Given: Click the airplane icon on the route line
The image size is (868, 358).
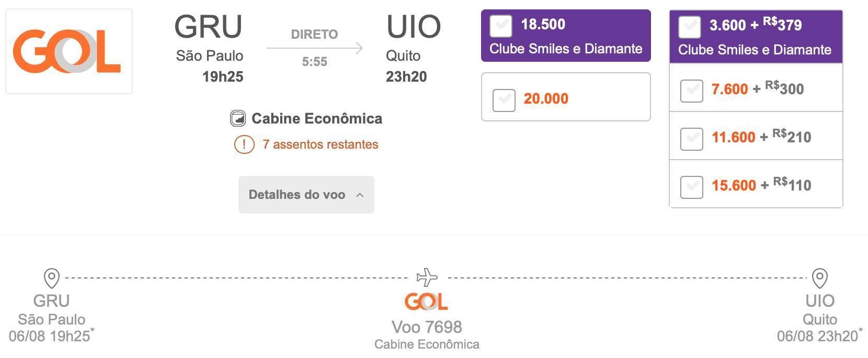Looking at the screenshot, I should click(427, 277).
